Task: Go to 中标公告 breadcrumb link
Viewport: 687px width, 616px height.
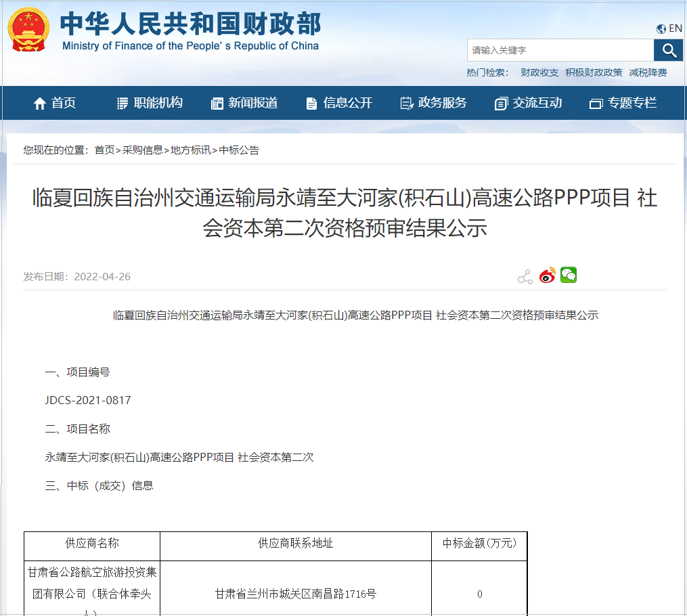Action: (x=239, y=150)
